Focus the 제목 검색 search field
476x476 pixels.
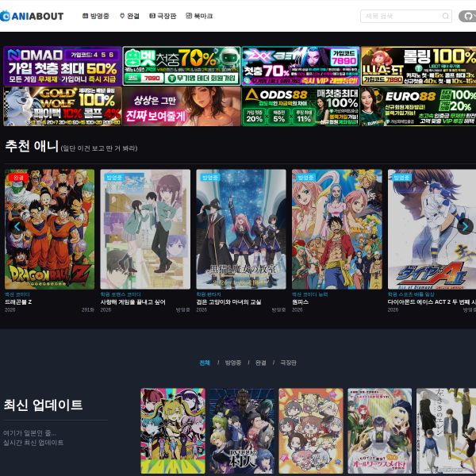pyautogui.click(x=406, y=16)
